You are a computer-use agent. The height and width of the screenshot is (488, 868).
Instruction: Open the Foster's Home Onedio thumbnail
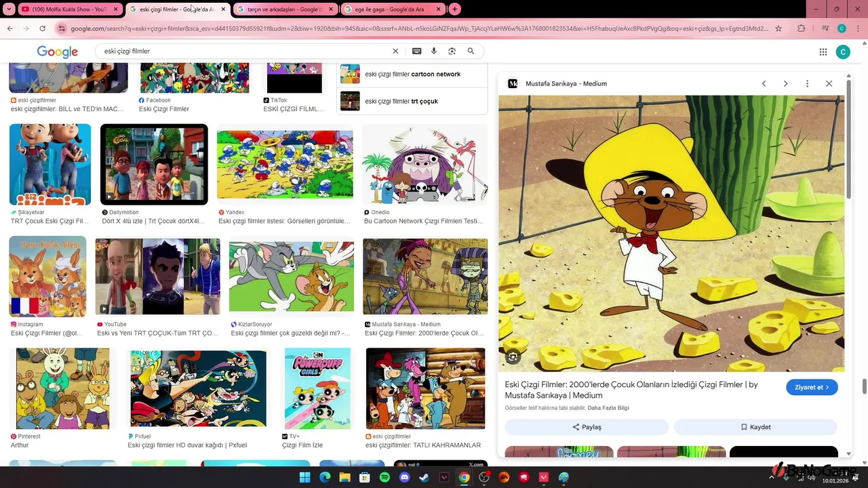click(x=425, y=165)
